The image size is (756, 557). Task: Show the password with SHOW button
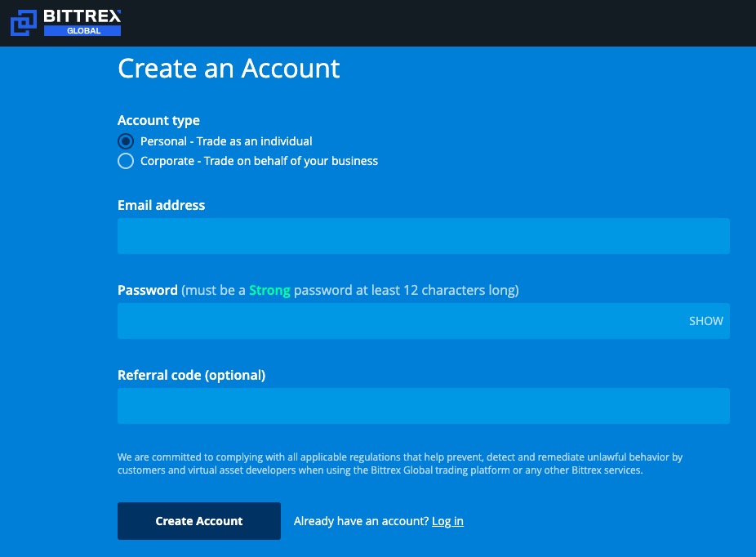click(x=706, y=321)
